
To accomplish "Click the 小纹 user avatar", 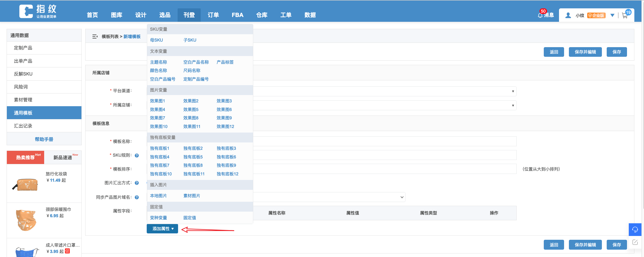I will coord(568,15).
